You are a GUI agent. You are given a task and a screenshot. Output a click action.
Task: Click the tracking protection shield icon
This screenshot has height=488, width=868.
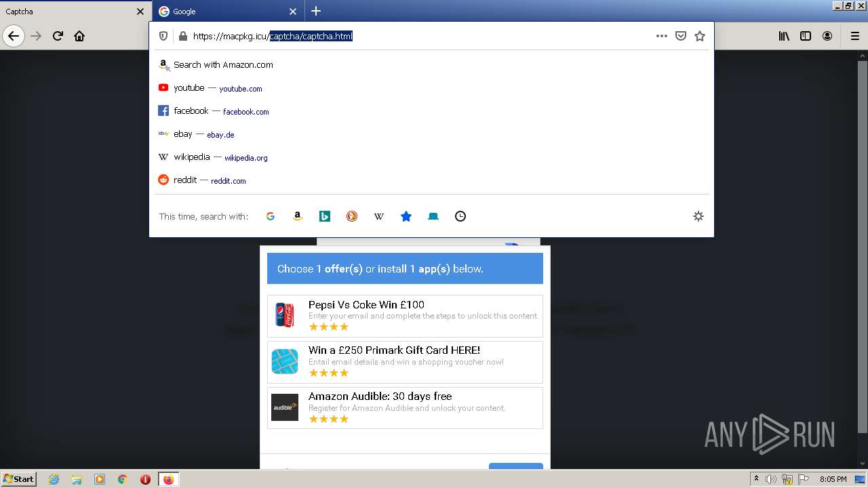click(x=163, y=36)
